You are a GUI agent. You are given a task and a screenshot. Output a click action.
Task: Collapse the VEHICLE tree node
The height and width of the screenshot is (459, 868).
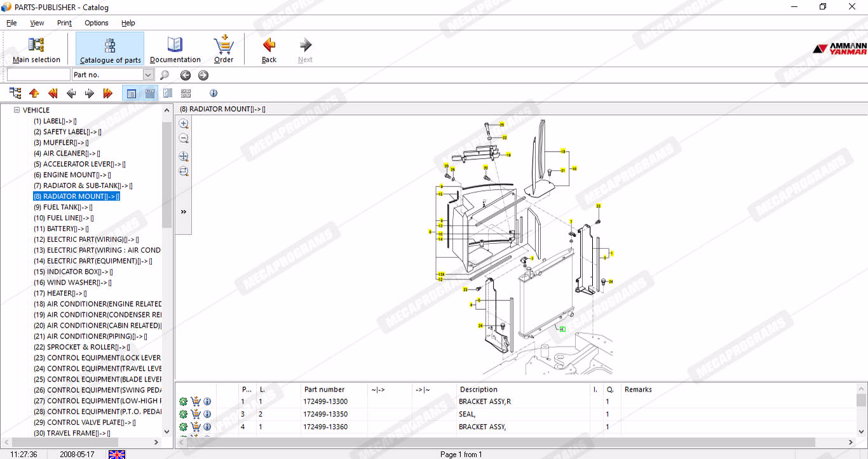tap(17, 110)
